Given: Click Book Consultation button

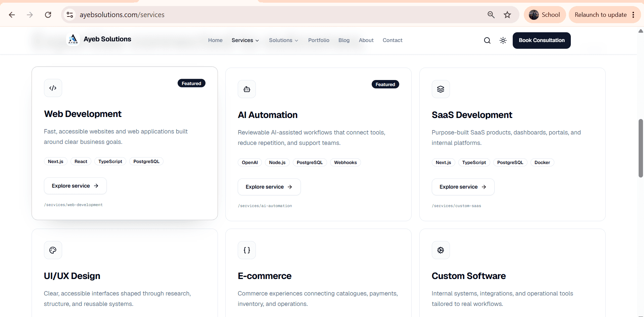Looking at the screenshot, I should (x=542, y=40).
